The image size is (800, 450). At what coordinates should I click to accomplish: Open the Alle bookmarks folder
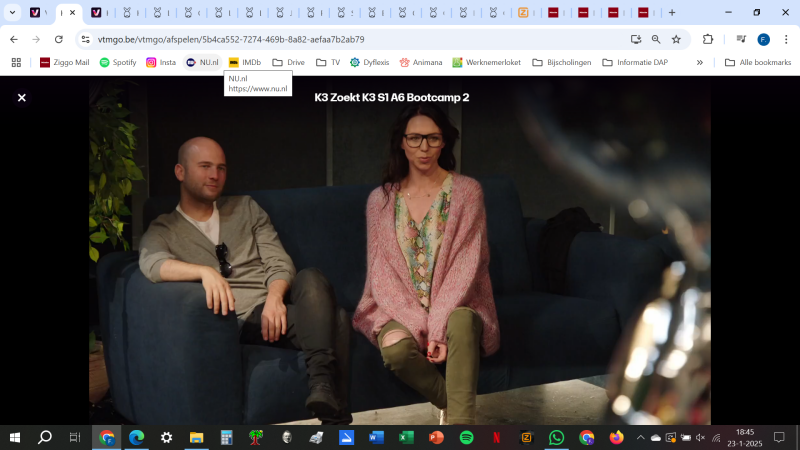[x=758, y=62]
